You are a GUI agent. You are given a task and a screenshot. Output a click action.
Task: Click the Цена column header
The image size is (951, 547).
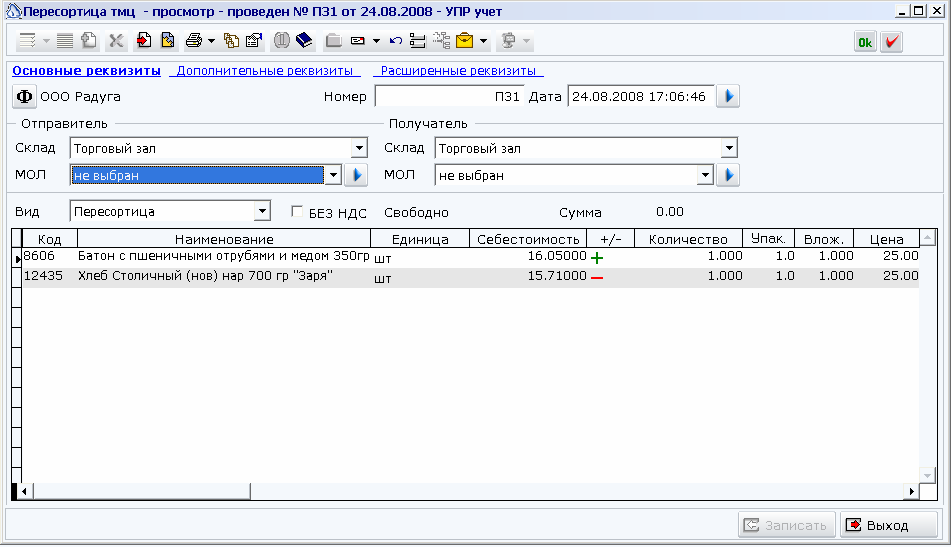887,239
